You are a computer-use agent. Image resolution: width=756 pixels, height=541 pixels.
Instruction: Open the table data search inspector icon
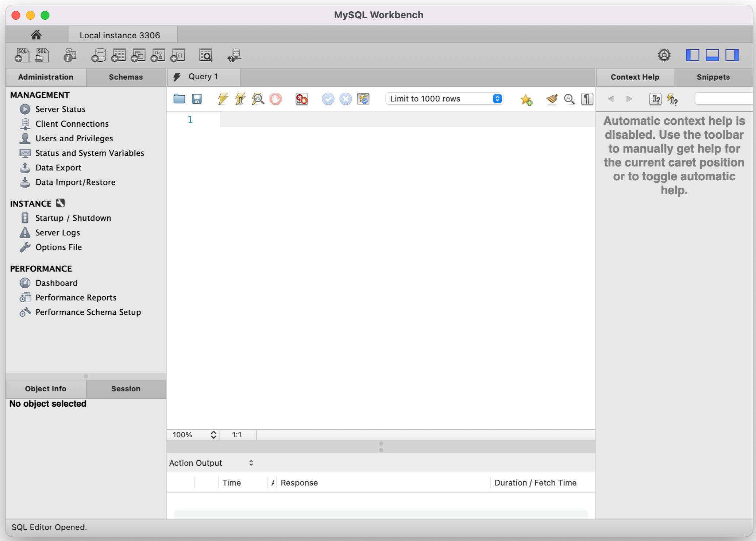point(206,55)
